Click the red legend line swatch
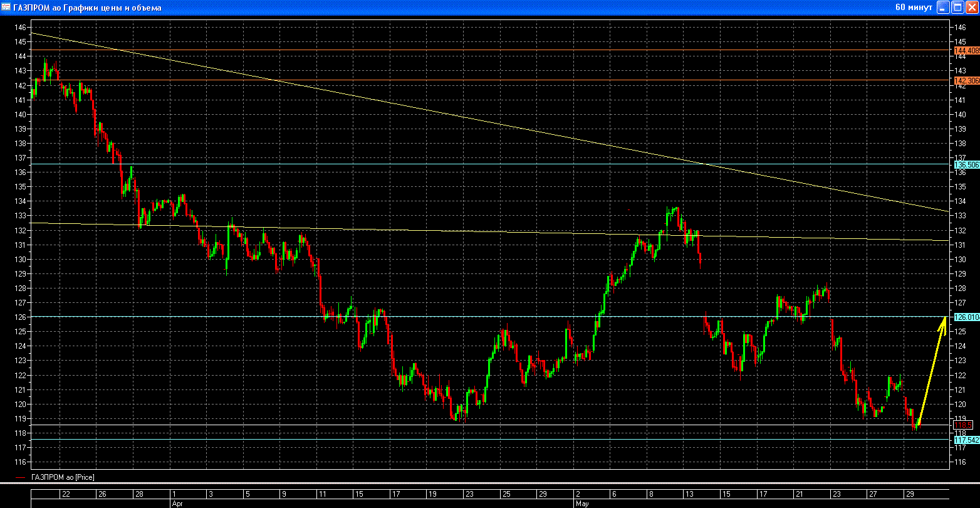The width and height of the screenshot is (980, 508). 21,478
